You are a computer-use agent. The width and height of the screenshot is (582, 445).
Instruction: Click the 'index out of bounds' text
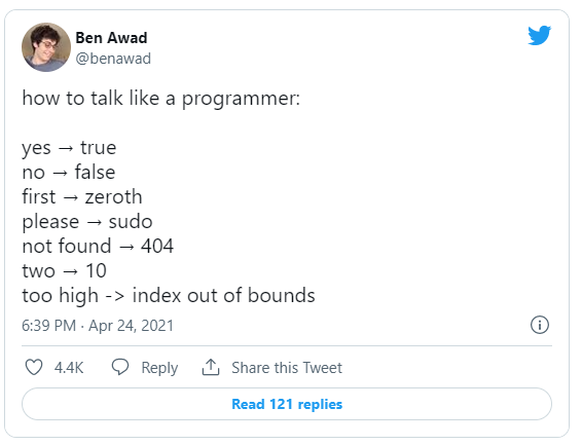[223, 295]
